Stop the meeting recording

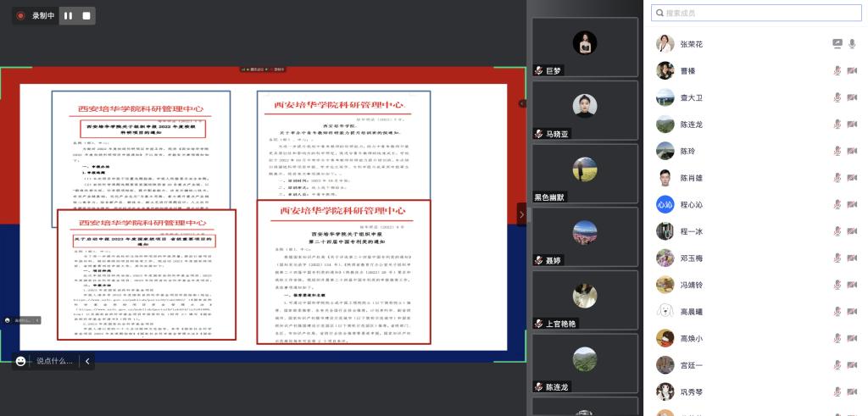[86, 15]
